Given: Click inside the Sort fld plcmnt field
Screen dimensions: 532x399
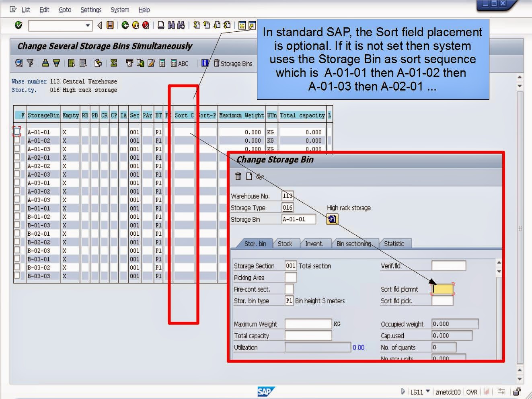Looking at the screenshot, I should tap(442, 289).
